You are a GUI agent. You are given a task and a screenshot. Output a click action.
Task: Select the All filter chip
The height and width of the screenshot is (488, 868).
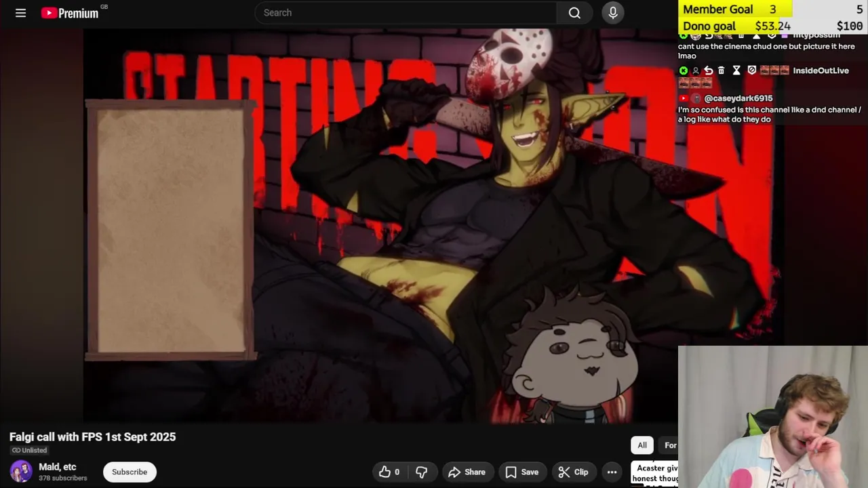[642, 445]
